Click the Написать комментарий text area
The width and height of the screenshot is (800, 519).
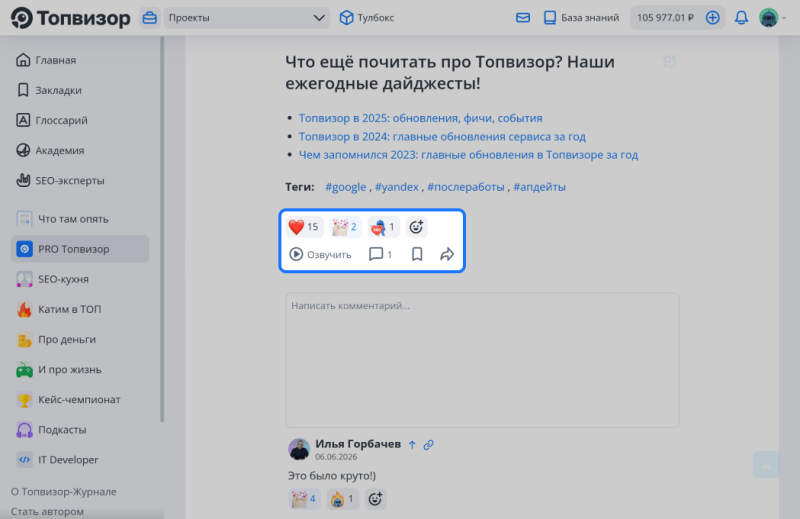click(482, 360)
